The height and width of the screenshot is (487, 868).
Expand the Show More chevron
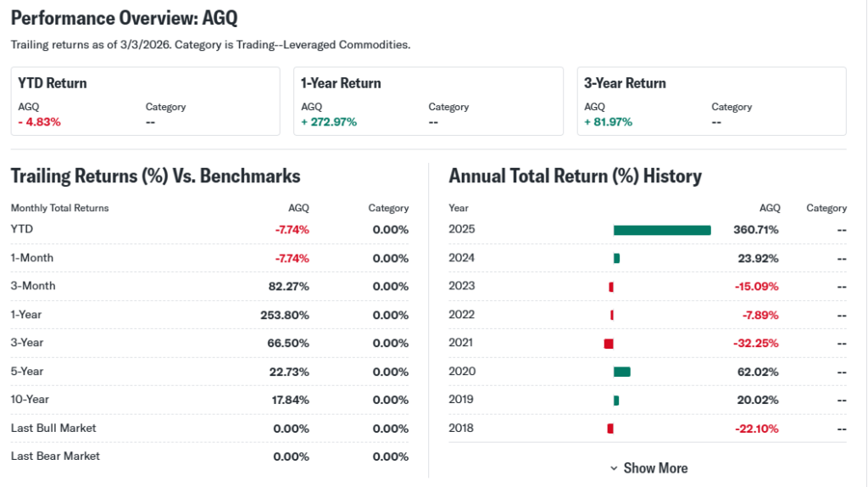[614, 468]
